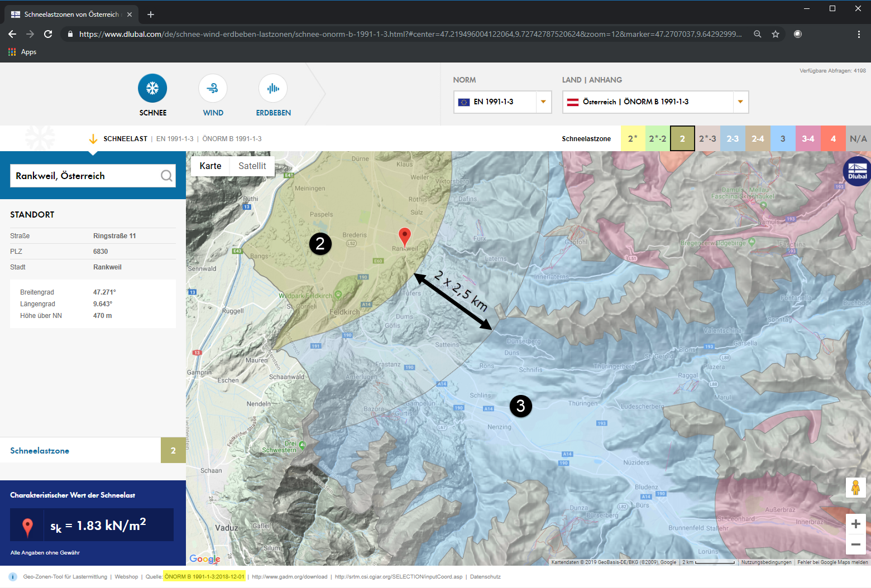The height and width of the screenshot is (588, 871).
Task: Select snow zone 2*-3 swatch
Action: pos(707,139)
